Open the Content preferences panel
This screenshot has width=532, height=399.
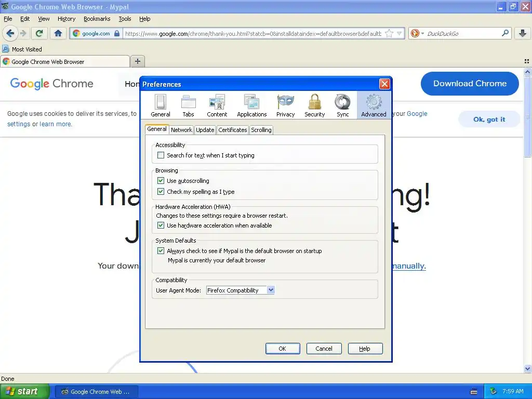pos(217,105)
